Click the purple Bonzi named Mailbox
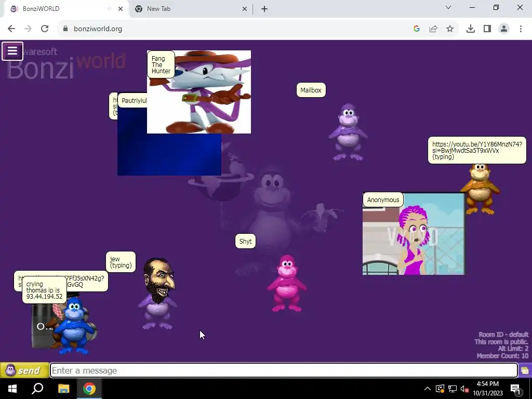This screenshot has width=532, height=399. point(348,132)
